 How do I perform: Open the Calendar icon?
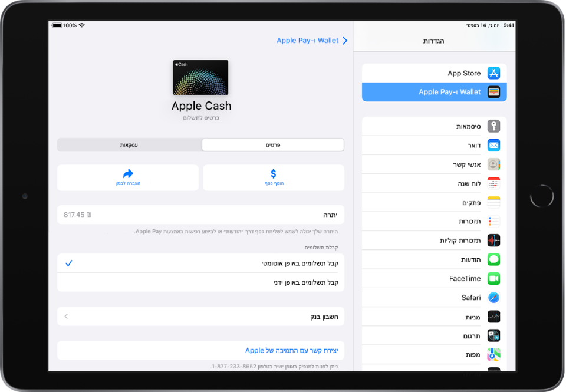click(x=493, y=183)
